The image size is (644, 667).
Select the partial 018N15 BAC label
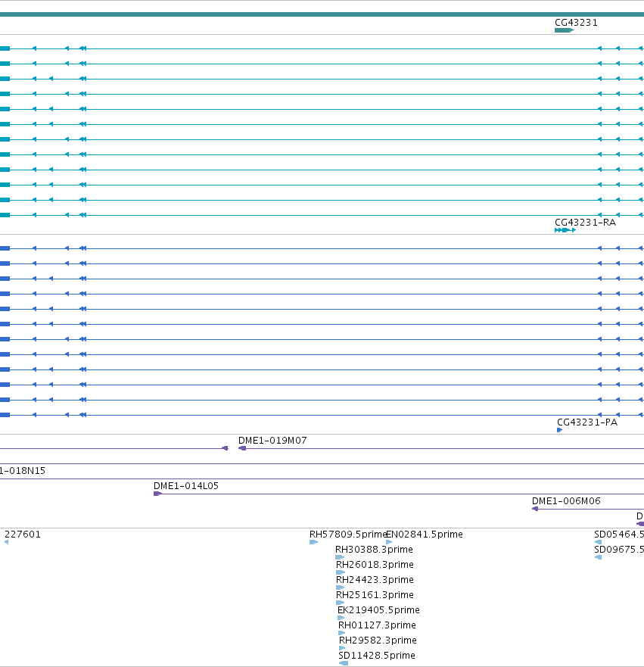pos(23,471)
